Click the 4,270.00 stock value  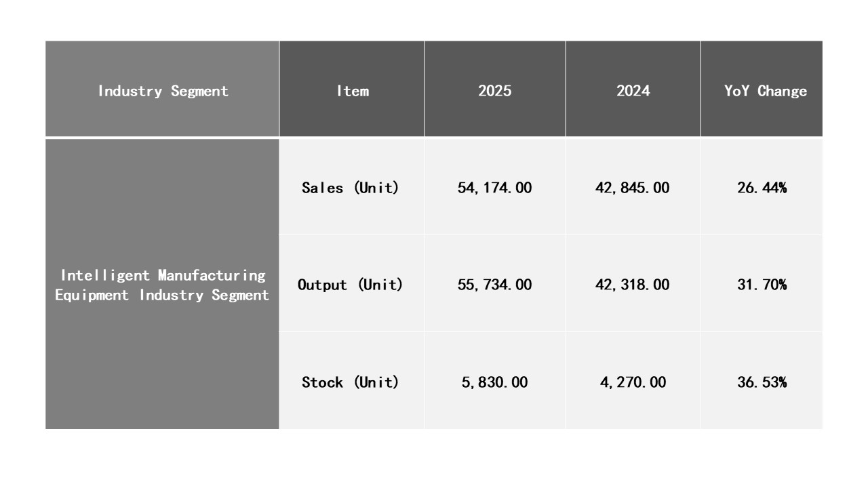(x=632, y=382)
